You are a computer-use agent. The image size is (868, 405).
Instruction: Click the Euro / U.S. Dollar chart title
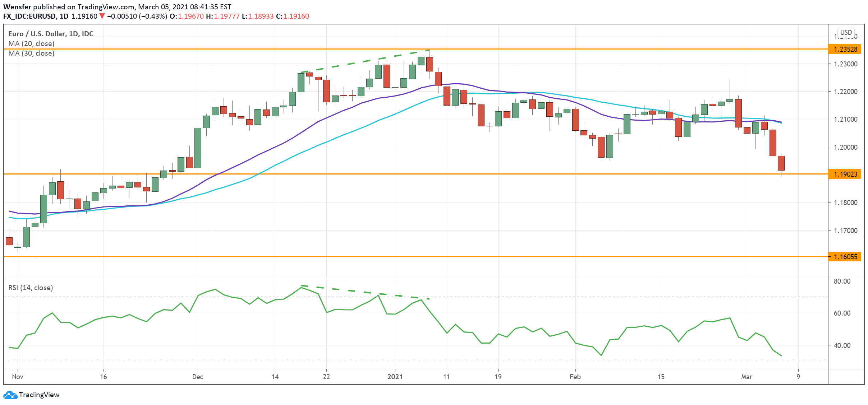click(51, 34)
